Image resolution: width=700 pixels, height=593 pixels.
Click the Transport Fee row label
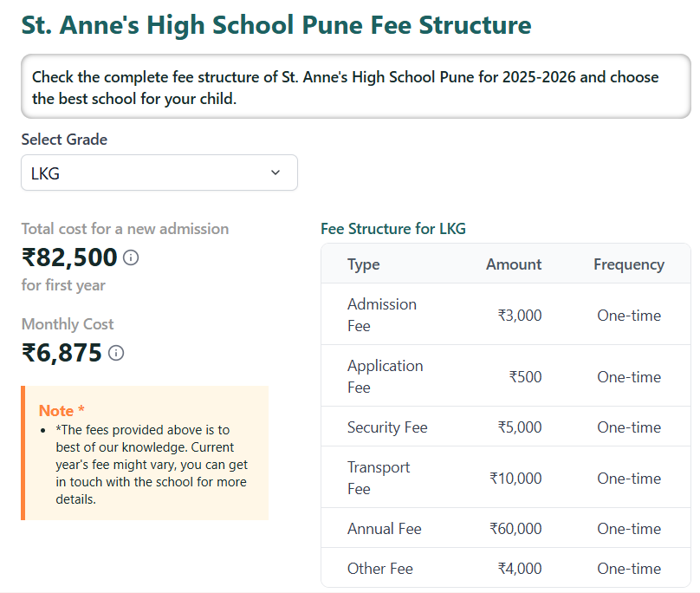click(379, 478)
